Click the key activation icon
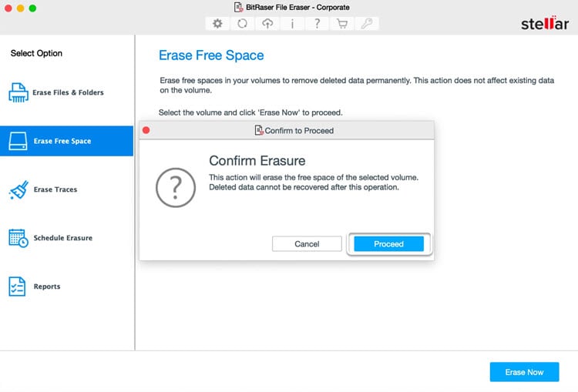The height and width of the screenshot is (392, 578). point(367,24)
